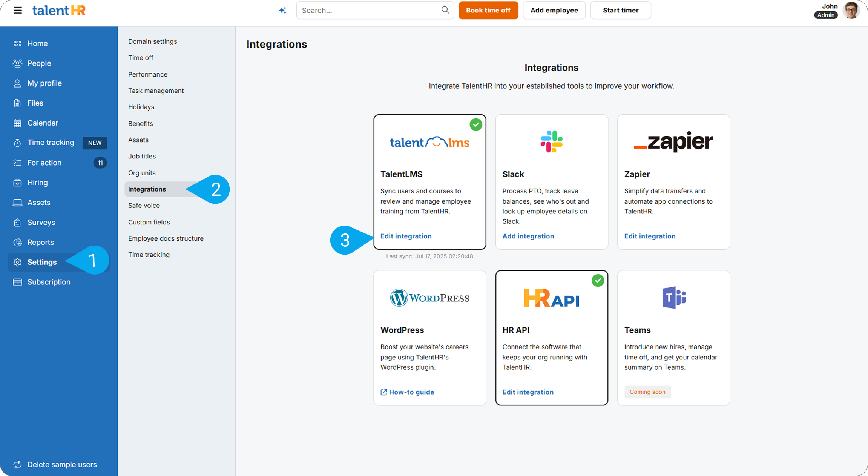
Task: Click the TalentLMS logo on card
Action: click(429, 143)
